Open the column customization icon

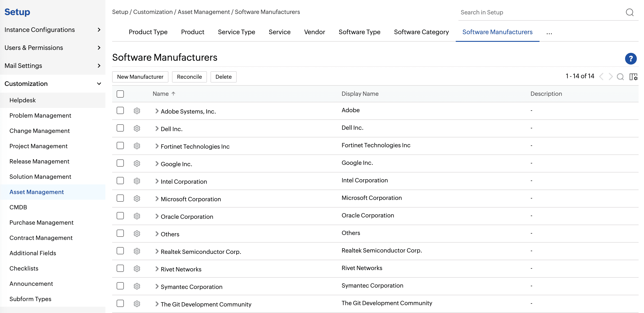pos(633,77)
